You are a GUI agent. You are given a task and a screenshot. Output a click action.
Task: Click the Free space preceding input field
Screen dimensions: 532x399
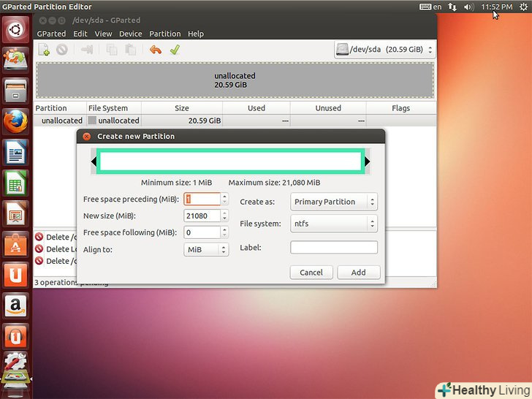(202, 199)
